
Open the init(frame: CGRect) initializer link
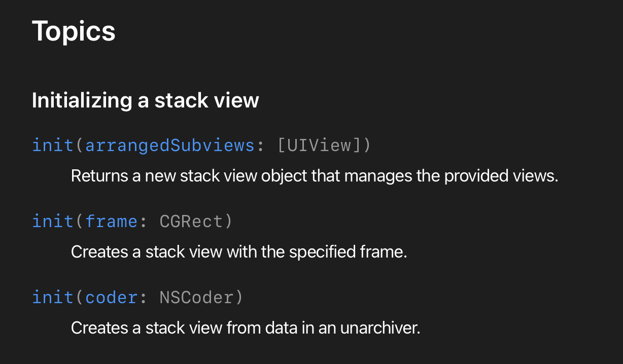(x=132, y=222)
